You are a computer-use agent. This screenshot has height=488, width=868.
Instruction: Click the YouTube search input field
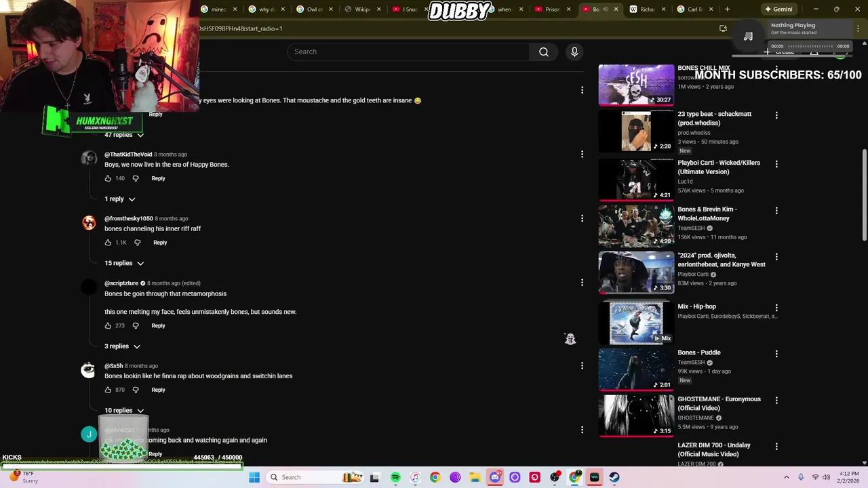[x=408, y=52]
